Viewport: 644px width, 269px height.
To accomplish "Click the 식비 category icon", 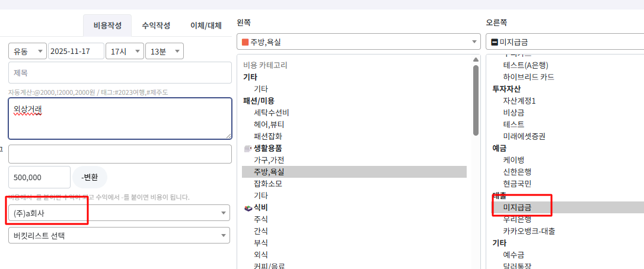I will click(248, 207).
